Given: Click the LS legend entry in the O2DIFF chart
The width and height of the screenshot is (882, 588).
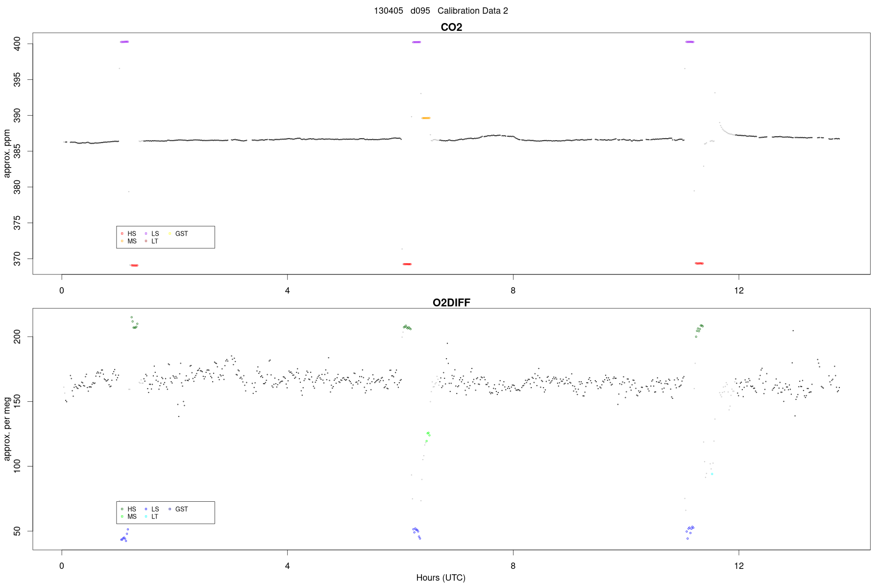Looking at the screenshot, I should point(152,509).
